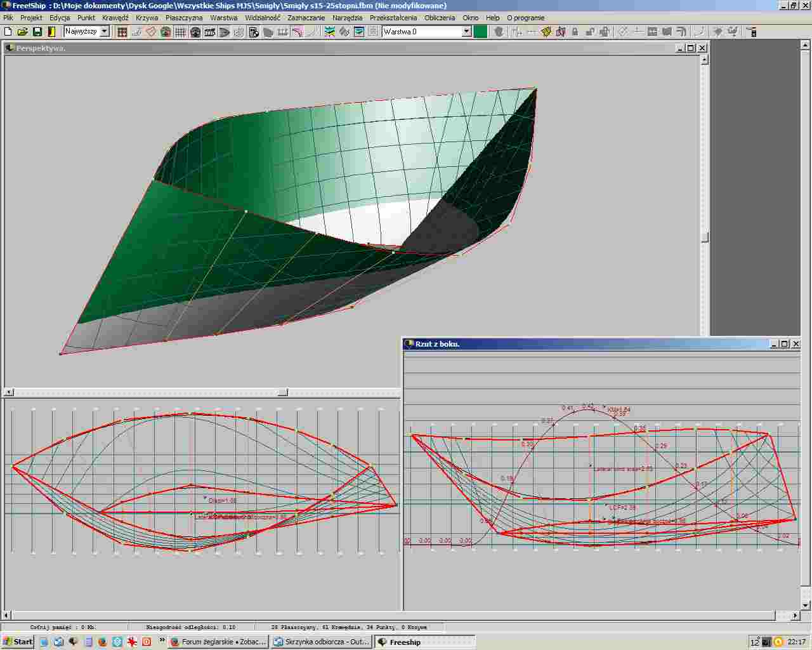Click the padlock lock points icon
The width and height of the screenshot is (812, 650).
pyautogui.click(x=575, y=32)
